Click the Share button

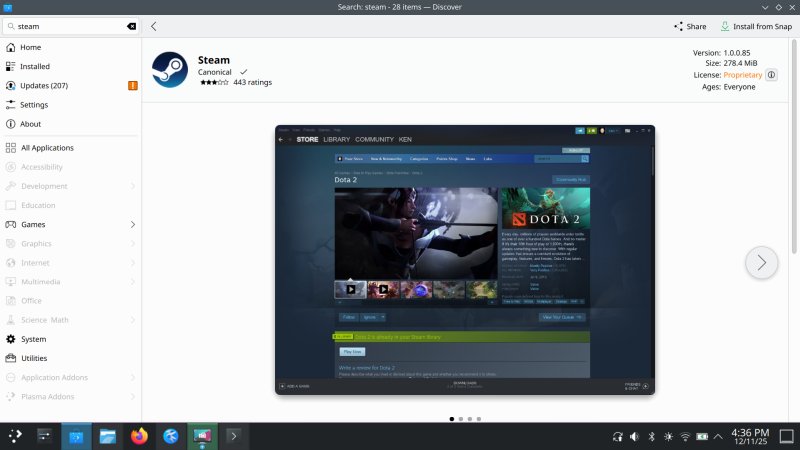[x=690, y=27]
